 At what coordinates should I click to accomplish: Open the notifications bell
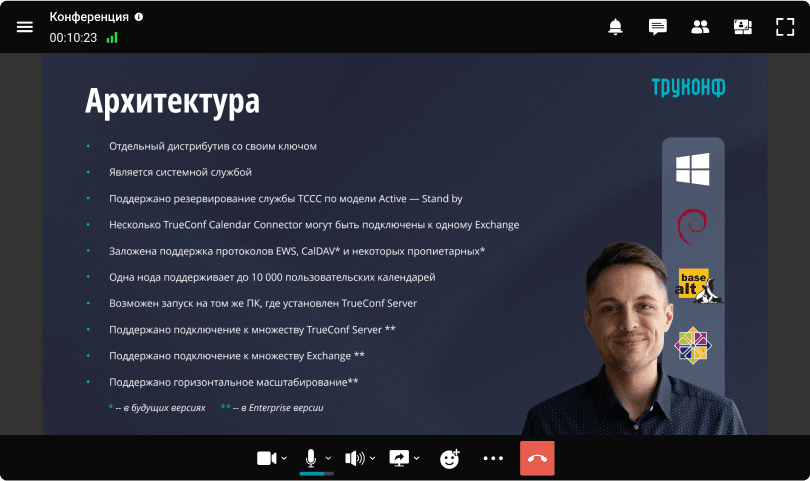[x=616, y=27]
